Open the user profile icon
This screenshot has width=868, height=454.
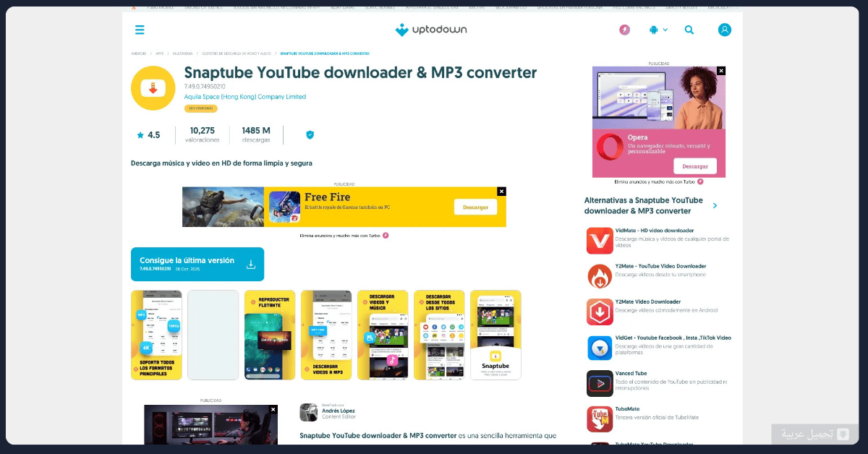[x=725, y=30]
